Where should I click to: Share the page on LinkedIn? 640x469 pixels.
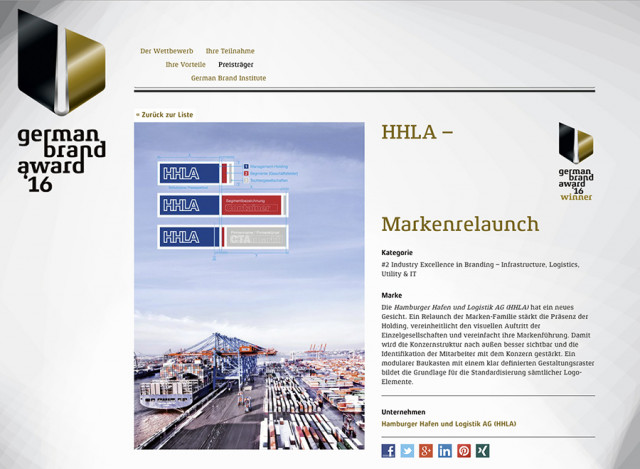(444, 451)
